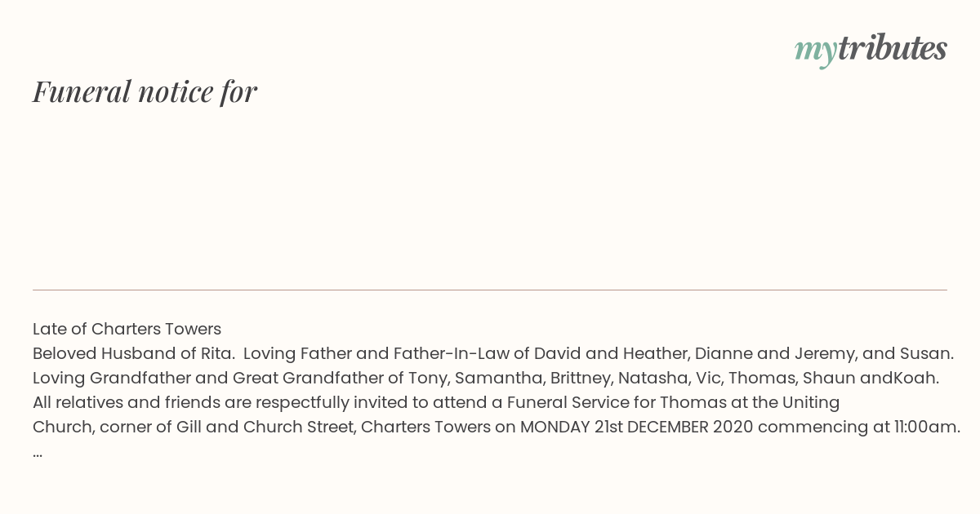Click the 'Uniting' word before Church
Screen dimensions: 980x514
tap(811, 402)
